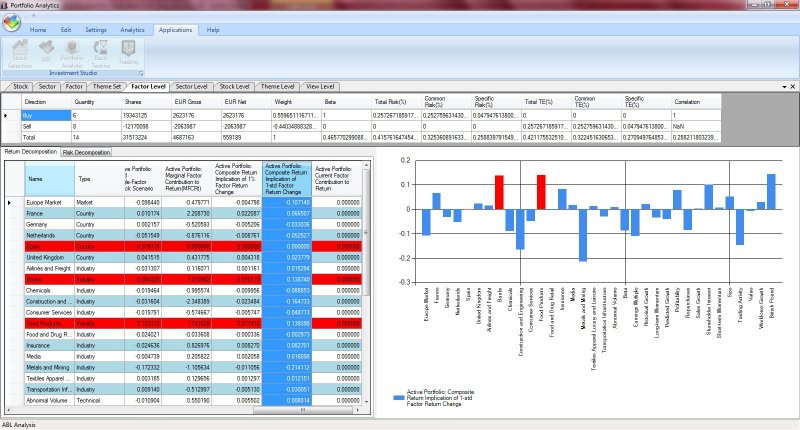The width and height of the screenshot is (800, 430).
Task: Select the highlighted 1-std Factor Return Change column header
Action: tap(287, 179)
